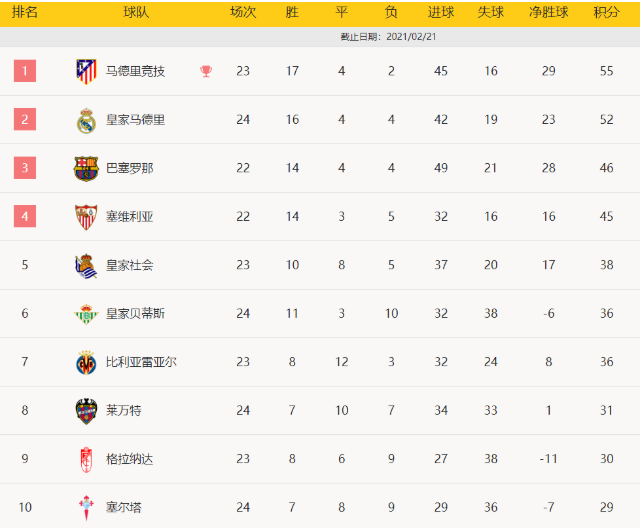640x529 pixels.
Task: Select the 净胜球 column header
Action: (548, 13)
